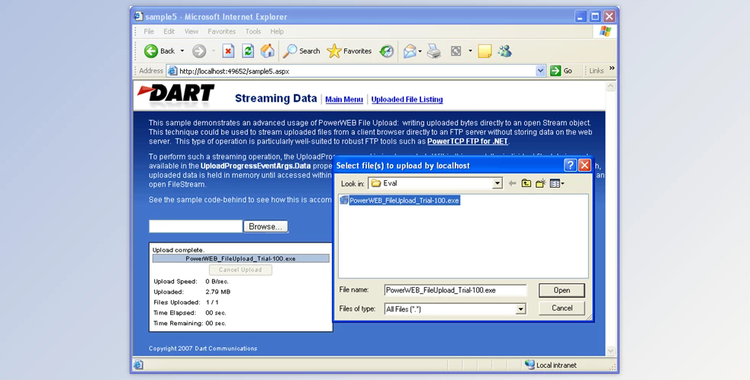Expand the Mail dropdown arrow
This screenshot has width=750, height=380.
(x=420, y=51)
